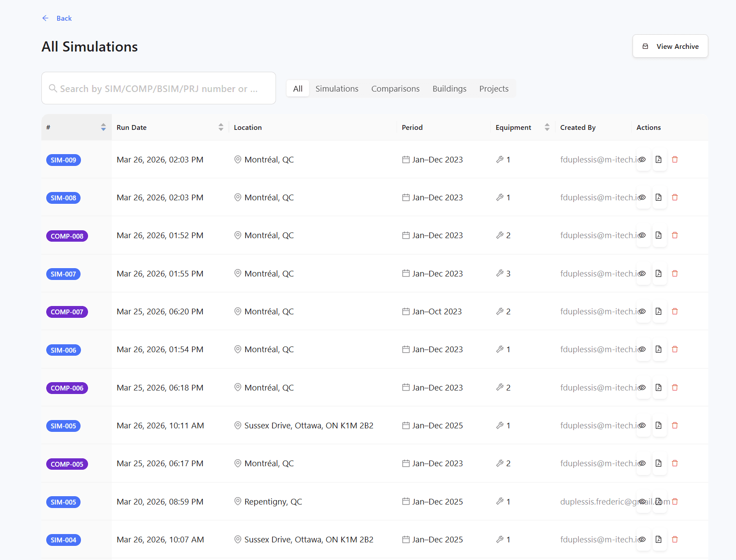
Task: Open the SIM-004 badge
Action: pos(63,540)
